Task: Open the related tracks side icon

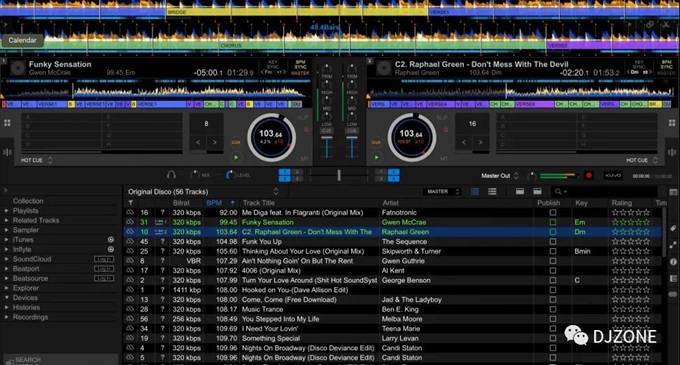Action: click(673, 245)
